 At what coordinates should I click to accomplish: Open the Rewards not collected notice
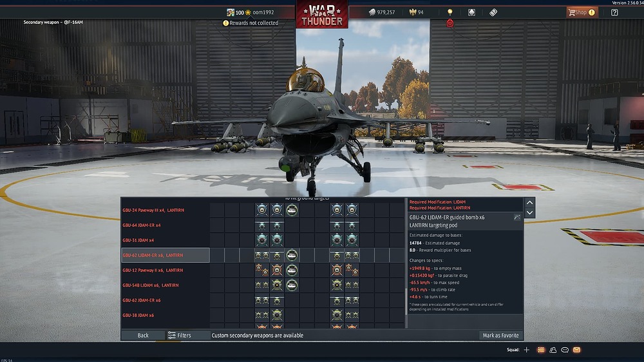pyautogui.click(x=251, y=23)
